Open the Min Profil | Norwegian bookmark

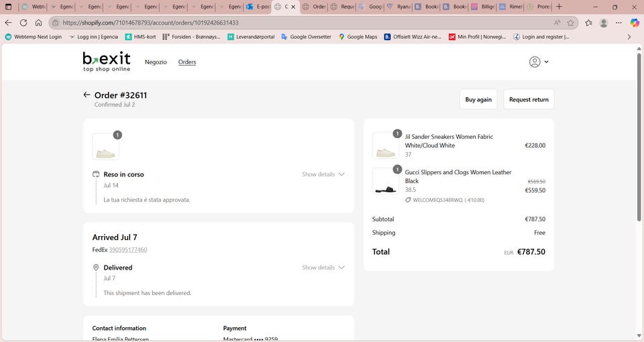478,36
